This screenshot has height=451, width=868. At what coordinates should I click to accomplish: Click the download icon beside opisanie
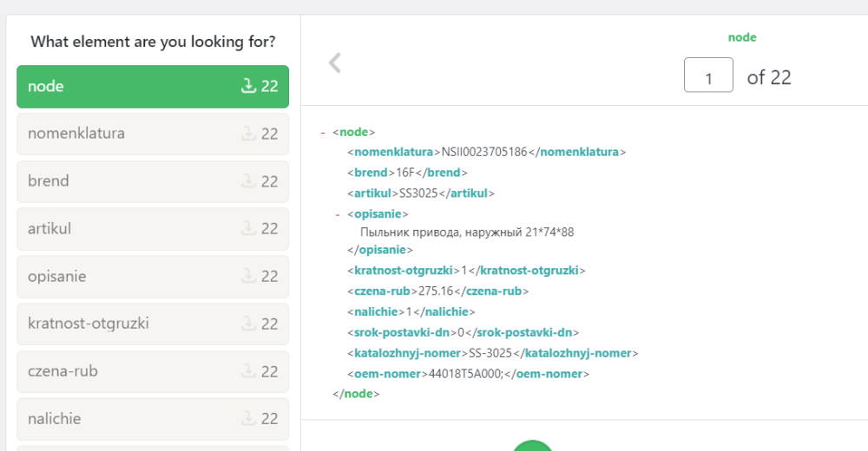coord(248,277)
